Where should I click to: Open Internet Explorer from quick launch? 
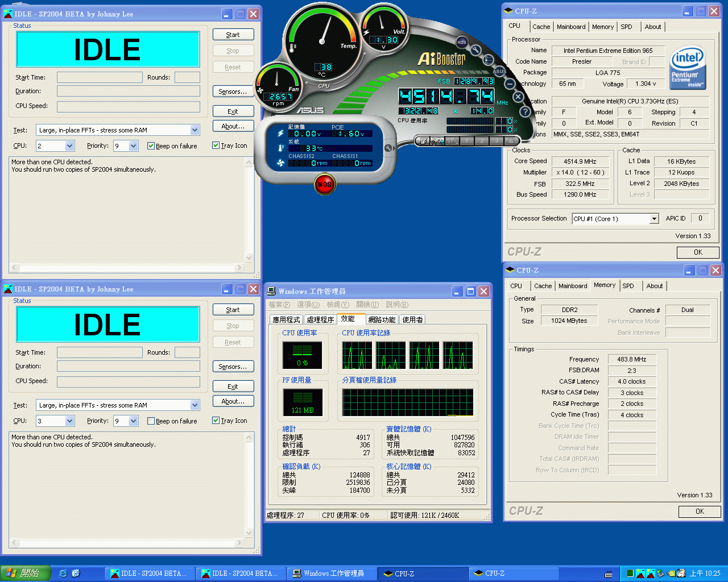click(63, 573)
